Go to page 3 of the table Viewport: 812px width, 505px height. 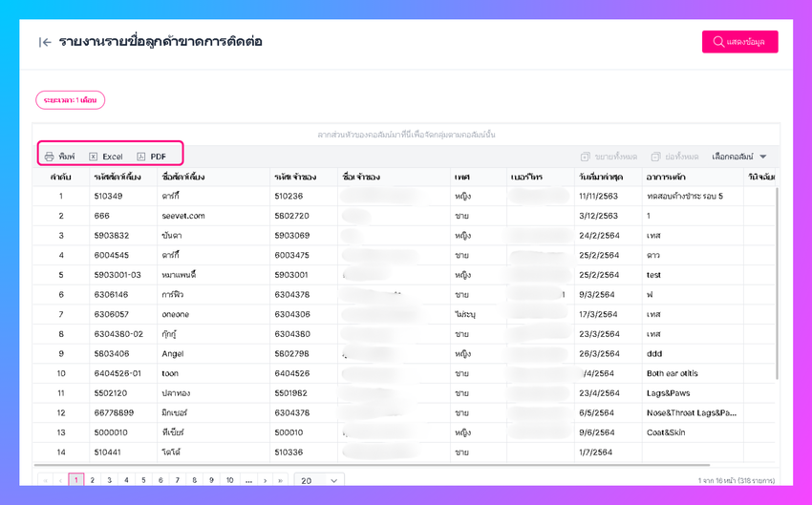(x=109, y=480)
